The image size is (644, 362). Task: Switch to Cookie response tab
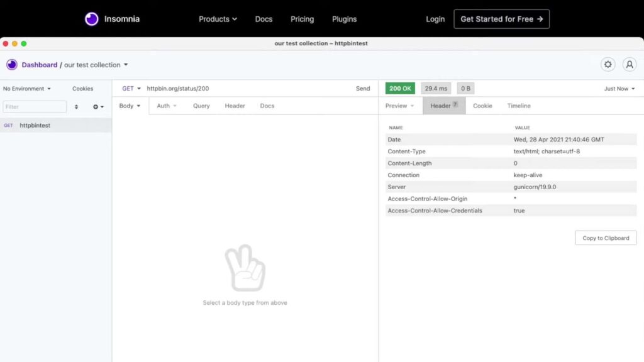tap(482, 106)
